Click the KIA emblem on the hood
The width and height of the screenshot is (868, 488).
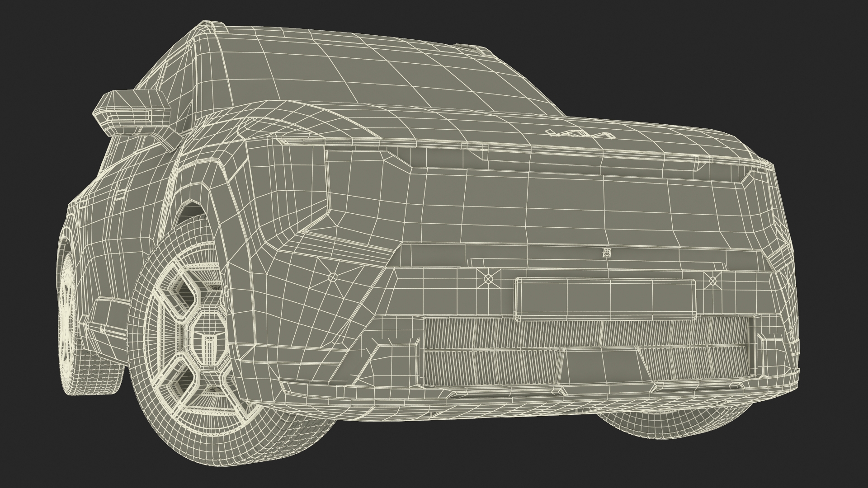point(580,133)
